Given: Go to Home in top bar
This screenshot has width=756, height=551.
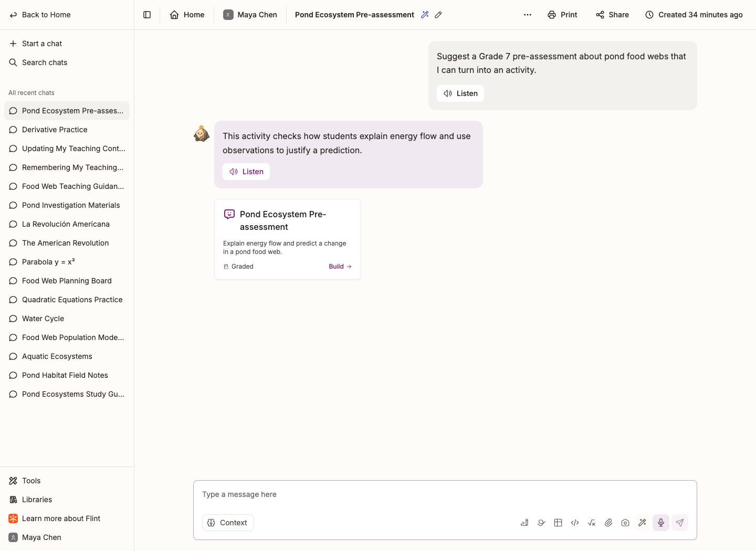Looking at the screenshot, I should (x=187, y=15).
